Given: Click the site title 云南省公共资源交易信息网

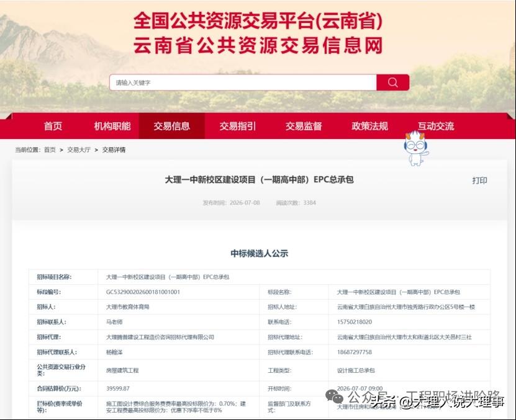Looking at the screenshot, I should (258, 45).
